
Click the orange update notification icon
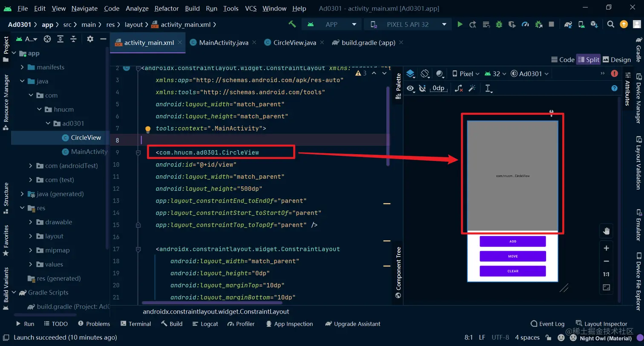pos(624,24)
